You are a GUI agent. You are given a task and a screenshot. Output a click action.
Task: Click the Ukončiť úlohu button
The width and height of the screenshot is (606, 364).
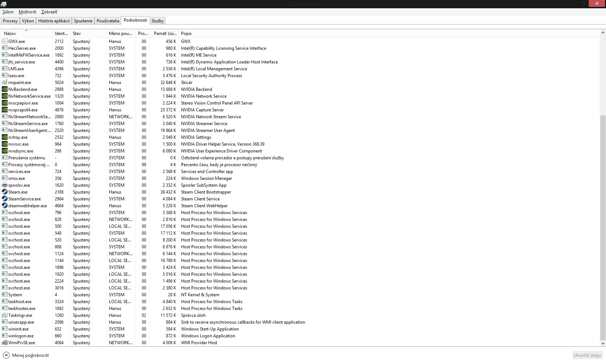pos(588,355)
